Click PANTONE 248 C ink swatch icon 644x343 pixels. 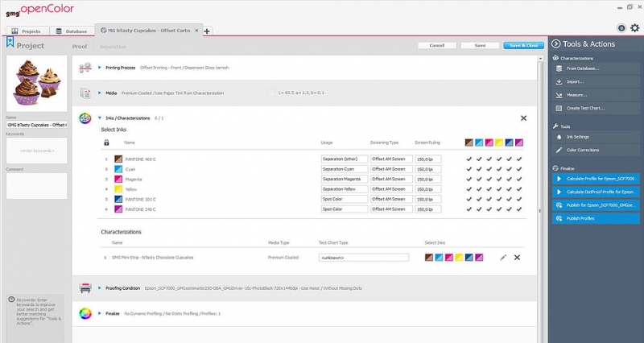click(x=118, y=209)
